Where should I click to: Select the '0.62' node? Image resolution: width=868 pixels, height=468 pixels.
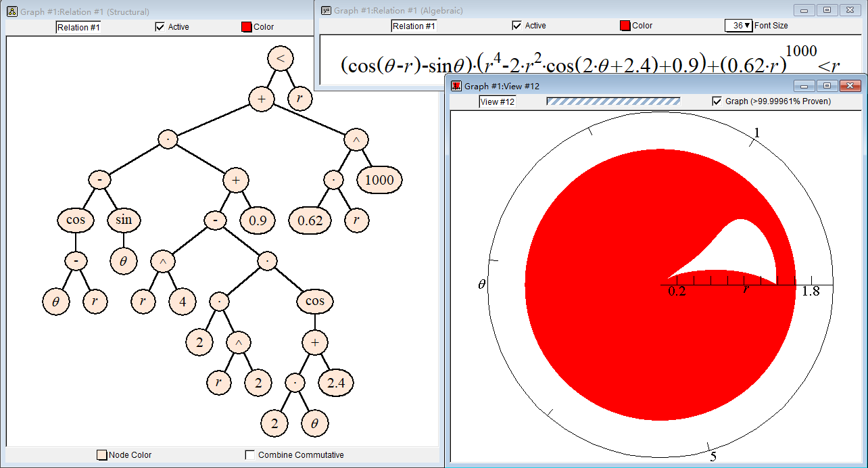[310, 220]
